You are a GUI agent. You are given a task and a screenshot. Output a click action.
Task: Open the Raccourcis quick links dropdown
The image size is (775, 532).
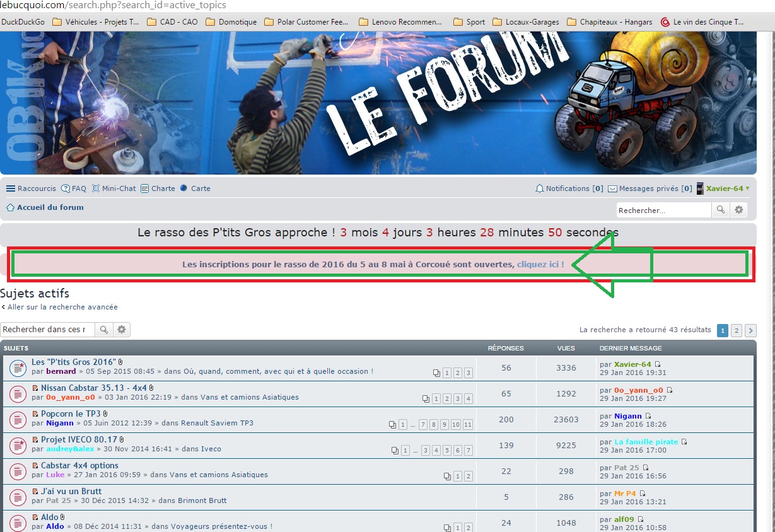[31, 188]
